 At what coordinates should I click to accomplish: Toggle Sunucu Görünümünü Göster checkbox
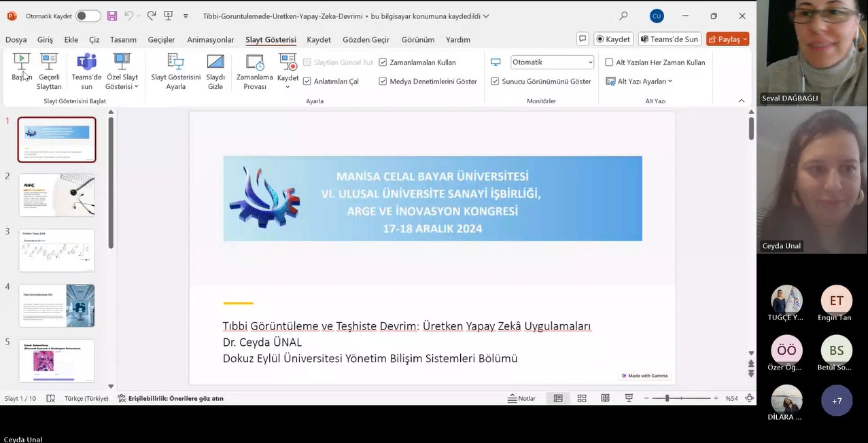click(x=495, y=82)
